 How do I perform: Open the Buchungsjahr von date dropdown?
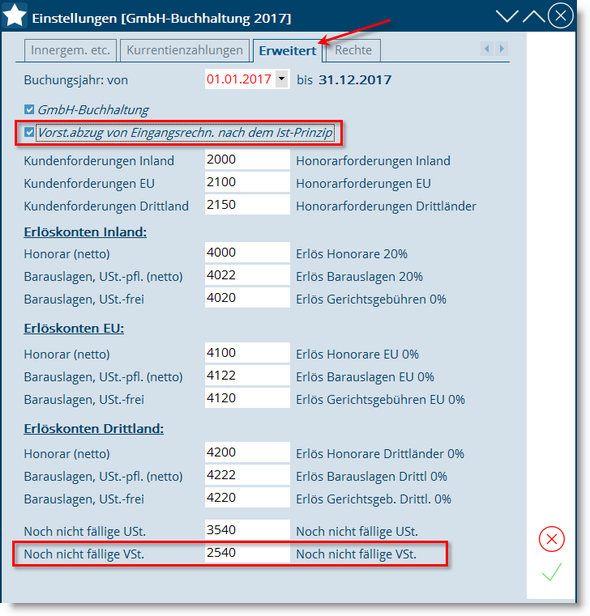point(281,79)
